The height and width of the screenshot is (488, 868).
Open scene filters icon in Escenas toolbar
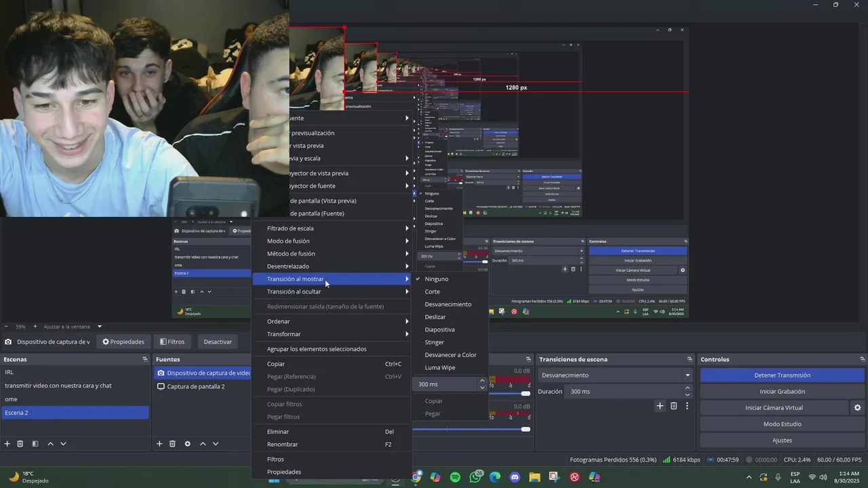coord(35,444)
